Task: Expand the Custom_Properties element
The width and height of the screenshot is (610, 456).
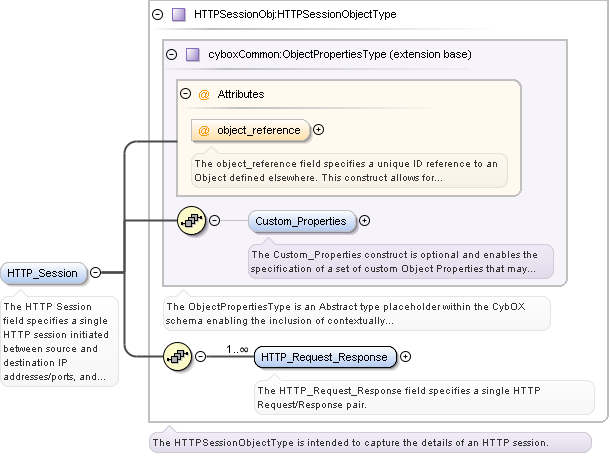Action: (x=364, y=221)
